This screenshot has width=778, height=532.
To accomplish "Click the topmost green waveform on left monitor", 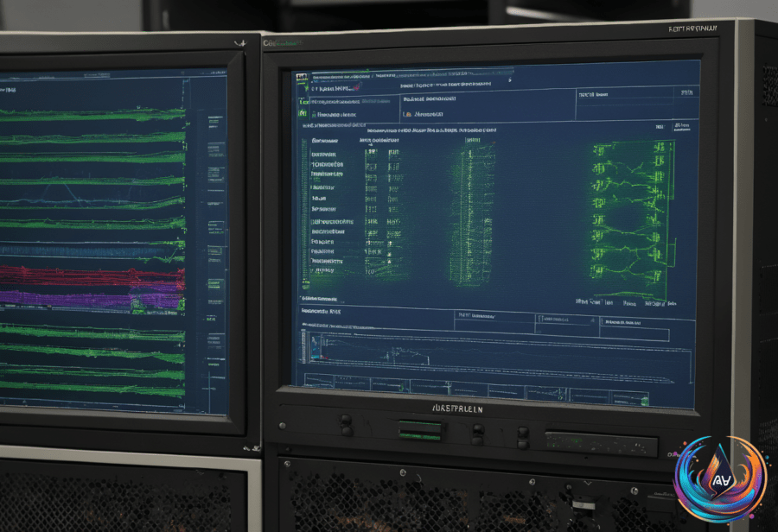I will (x=92, y=115).
